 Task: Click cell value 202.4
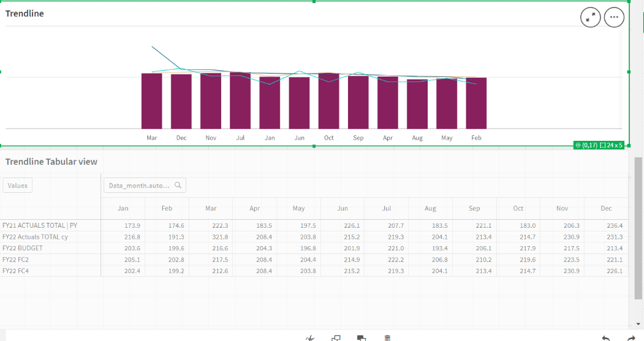[x=132, y=271]
